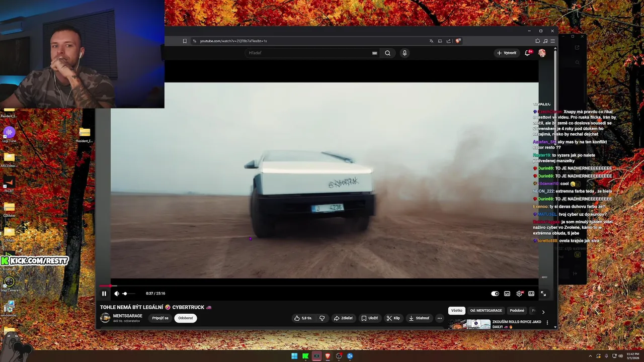
Task: Open FACEIT desktop shortcut
Action: pos(9,184)
